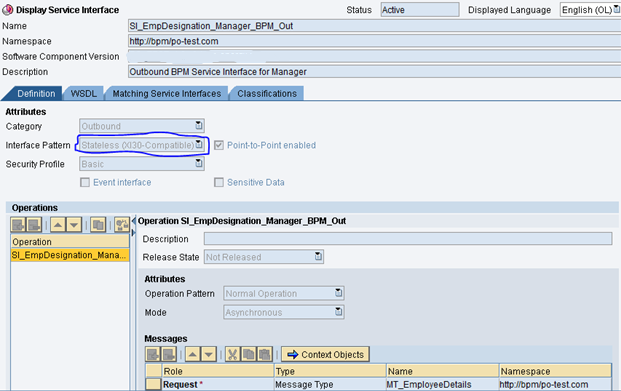Screen dimensions: 621x391
Task: Click the Message Type cell
Action: (330, 384)
